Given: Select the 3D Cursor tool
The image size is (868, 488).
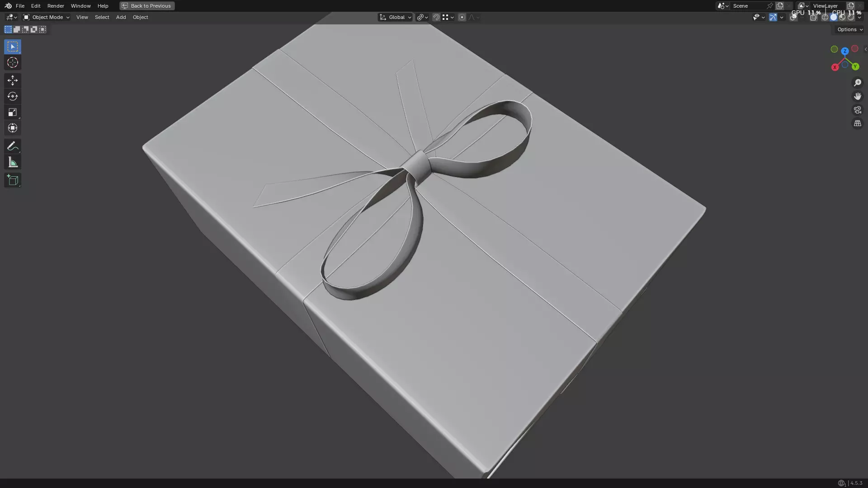Looking at the screenshot, I should [13, 62].
